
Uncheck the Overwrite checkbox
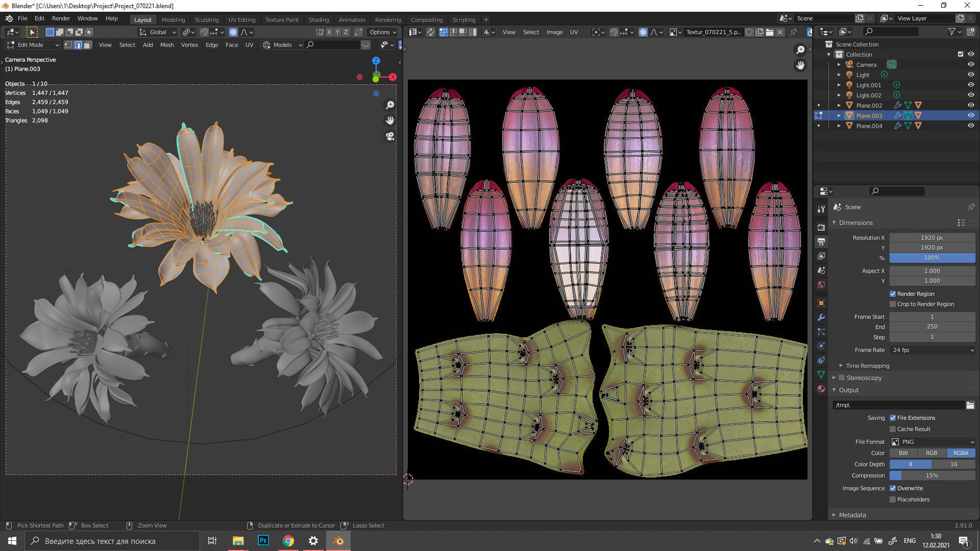(893, 488)
